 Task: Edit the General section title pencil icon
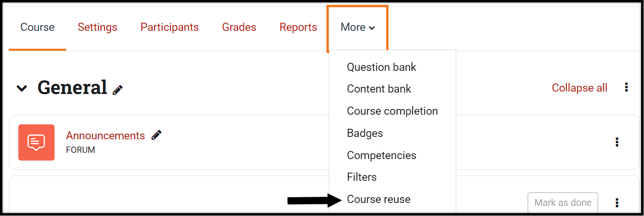click(x=117, y=90)
